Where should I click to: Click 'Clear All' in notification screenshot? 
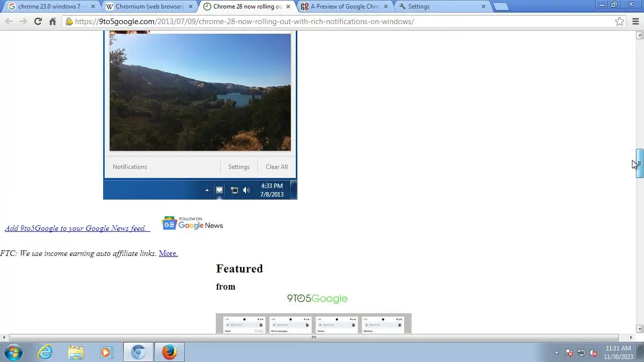pos(277,167)
